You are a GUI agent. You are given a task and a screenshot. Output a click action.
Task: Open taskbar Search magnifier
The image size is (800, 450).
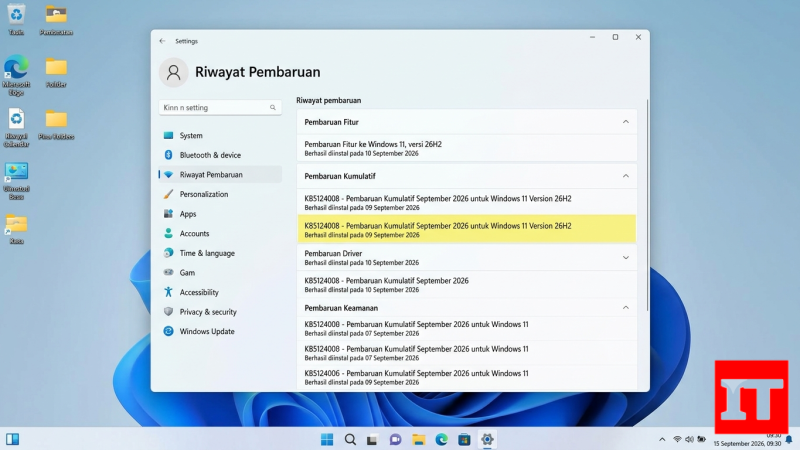350,439
